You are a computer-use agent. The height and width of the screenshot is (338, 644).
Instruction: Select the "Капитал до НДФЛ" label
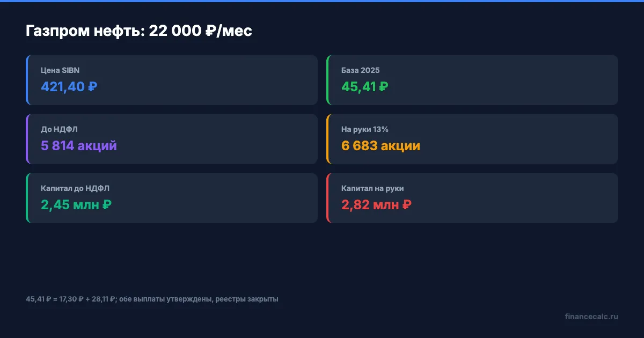75,188
